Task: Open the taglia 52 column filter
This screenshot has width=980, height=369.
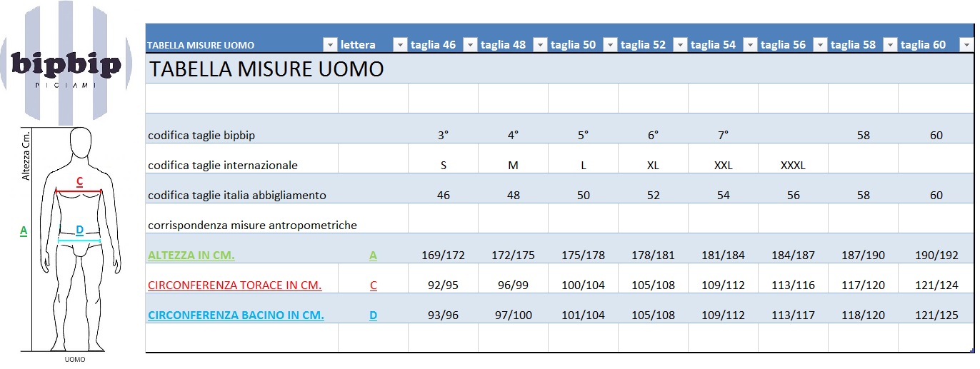Action: 680,45
